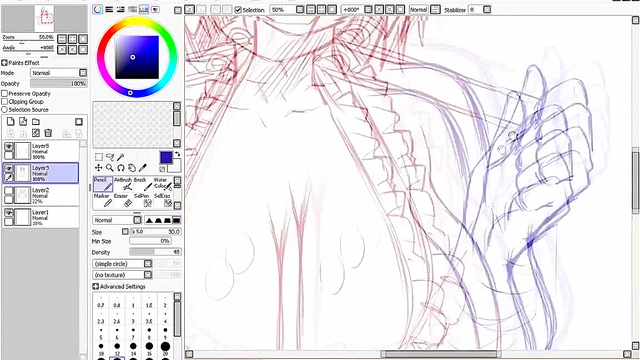Open the layer Mode Normal dropdown
Viewport: 640px width, 360px height.
coord(59,73)
